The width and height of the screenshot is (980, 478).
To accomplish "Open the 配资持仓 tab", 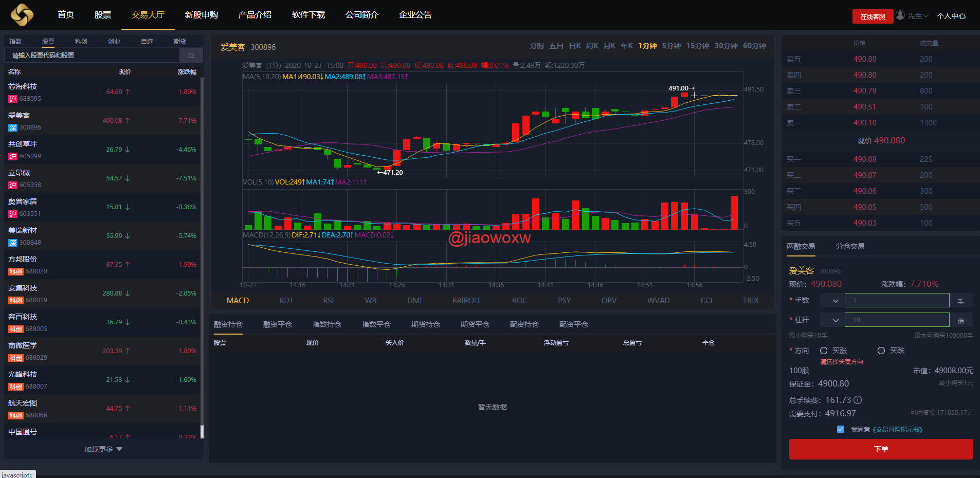I will click(x=524, y=324).
